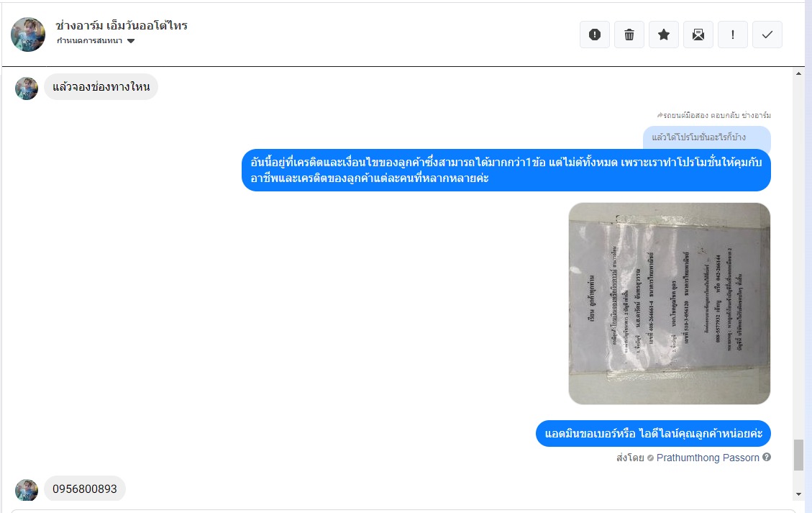
Task: Flag conversation with the exclamation mark icon
Action: [x=733, y=35]
